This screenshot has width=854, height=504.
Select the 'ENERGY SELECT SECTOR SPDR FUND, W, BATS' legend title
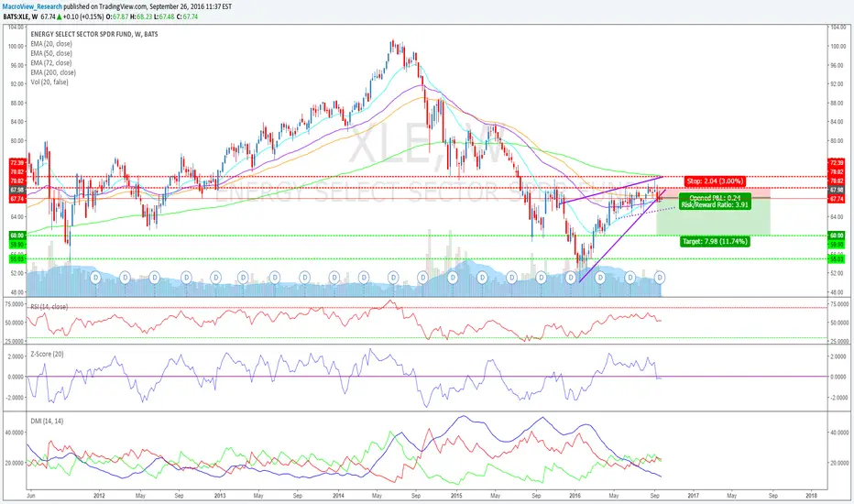pyautogui.click(x=94, y=34)
